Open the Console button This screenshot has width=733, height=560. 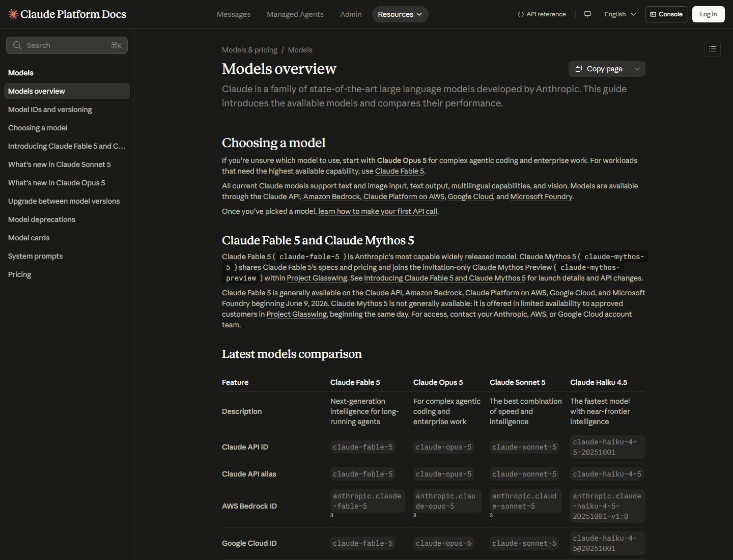(x=666, y=14)
